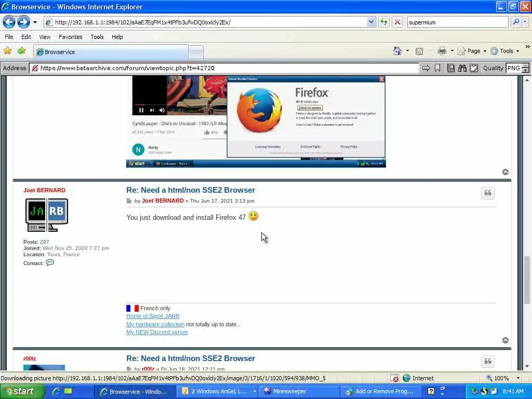Click the Print icon
The image size is (532, 399).
442,51
